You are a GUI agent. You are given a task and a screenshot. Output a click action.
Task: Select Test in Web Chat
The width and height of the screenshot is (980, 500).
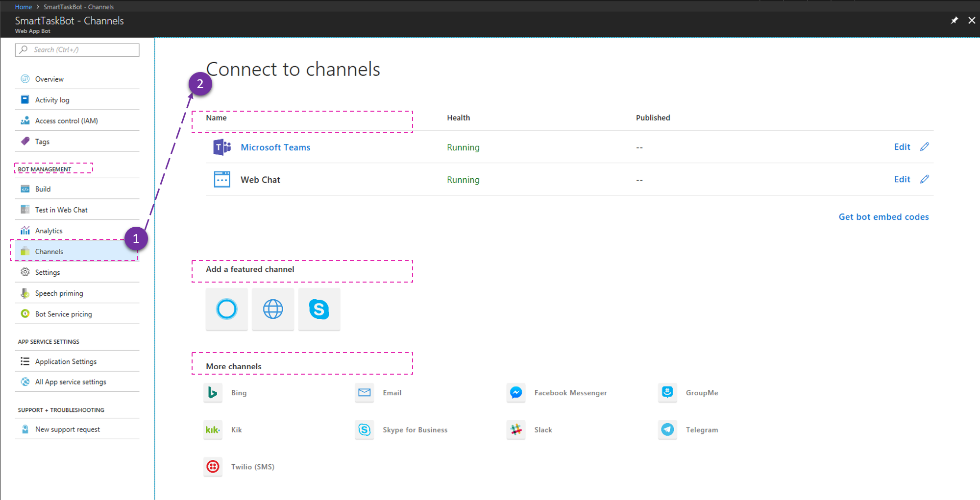(61, 210)
